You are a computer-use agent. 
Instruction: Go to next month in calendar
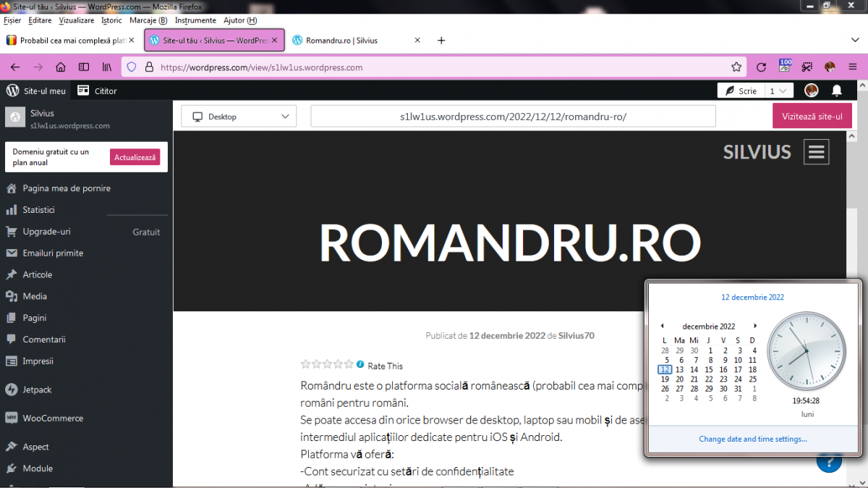(x=755, y=327)
